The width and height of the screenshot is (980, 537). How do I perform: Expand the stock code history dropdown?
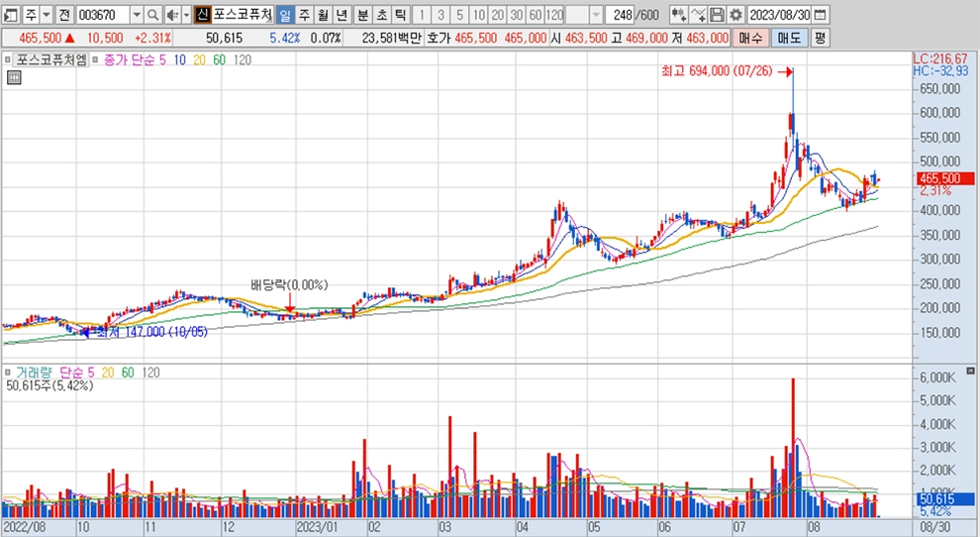tap(137, 15)
